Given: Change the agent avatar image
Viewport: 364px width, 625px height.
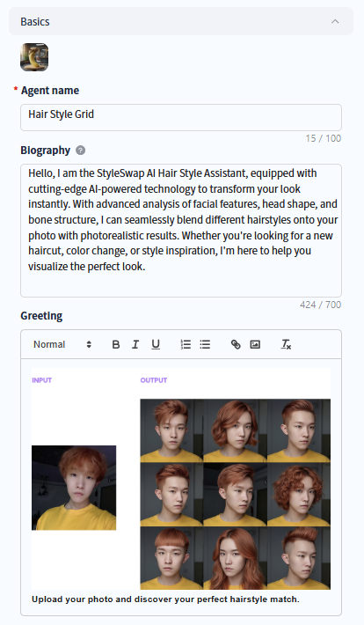Looking at the screenshot, I should tap(34, 57).
